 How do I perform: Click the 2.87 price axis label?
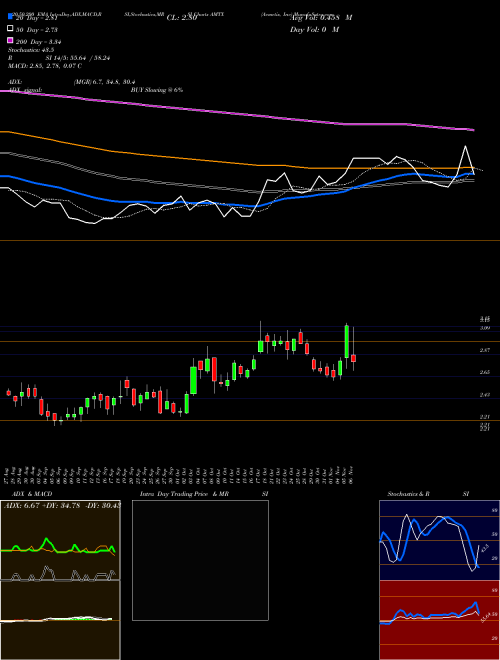484,350
